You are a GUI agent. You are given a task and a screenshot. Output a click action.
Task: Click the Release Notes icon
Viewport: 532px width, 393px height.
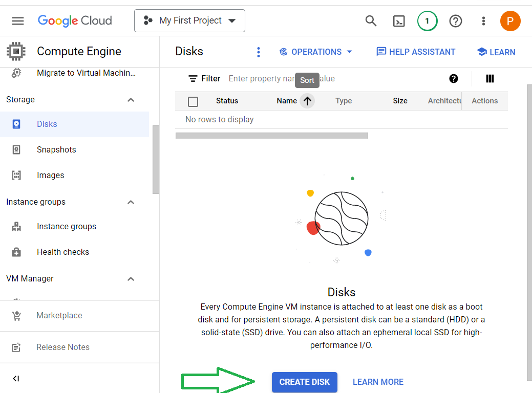coord(16,347)
